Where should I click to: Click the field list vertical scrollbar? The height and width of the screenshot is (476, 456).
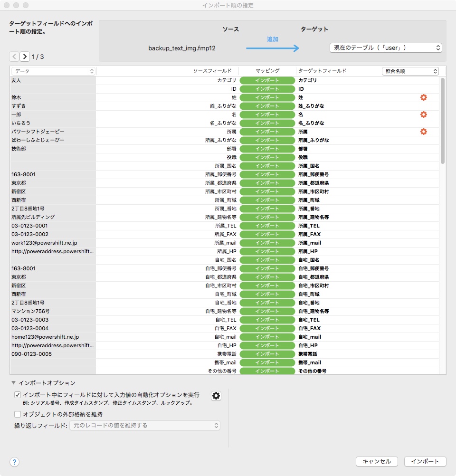pyautogui.click(x=443, y=121)
